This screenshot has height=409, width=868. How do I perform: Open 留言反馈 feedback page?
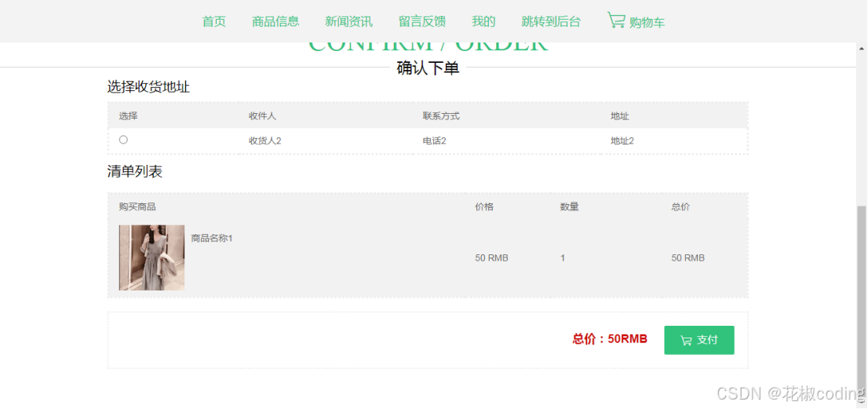(421, 21)
